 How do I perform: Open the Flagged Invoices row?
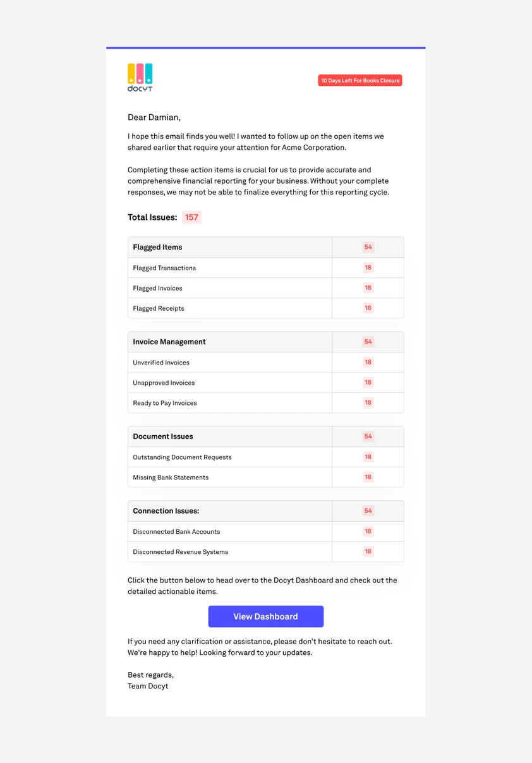tap(157, 288)
